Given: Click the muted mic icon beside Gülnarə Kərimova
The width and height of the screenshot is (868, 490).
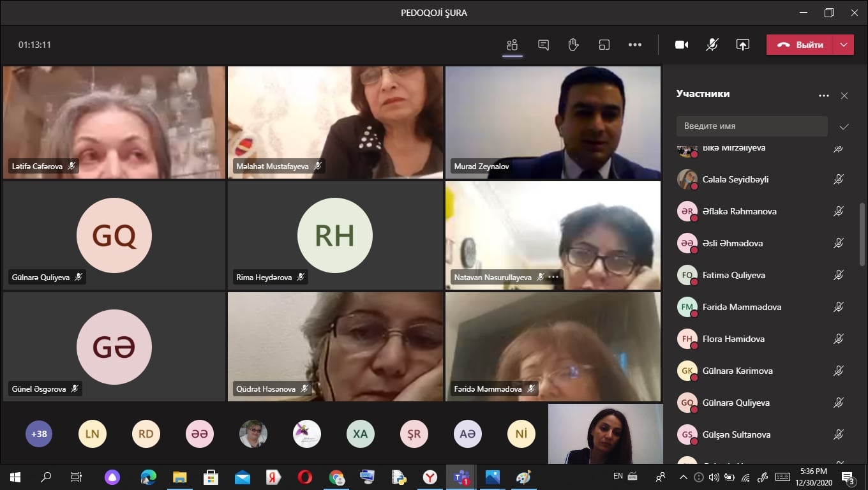Looking at the screenshot, I should coord(839,371).
